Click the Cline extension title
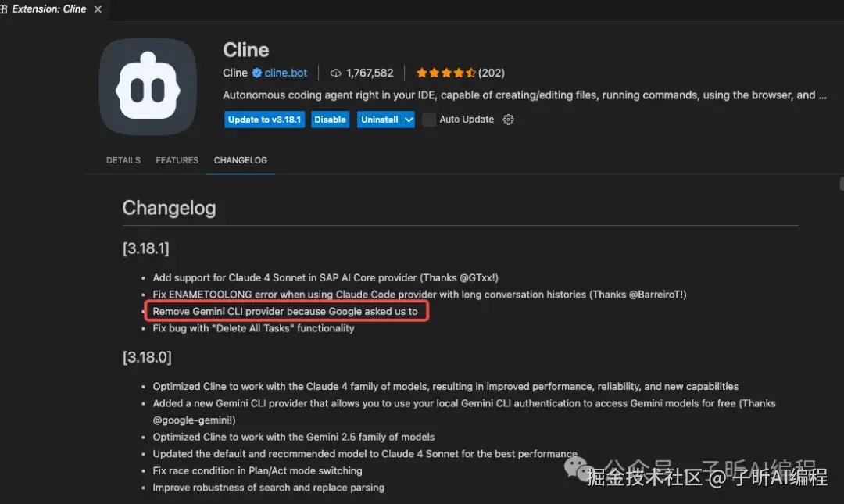Screen dimensions: 844x504 (x=246, y=50)
